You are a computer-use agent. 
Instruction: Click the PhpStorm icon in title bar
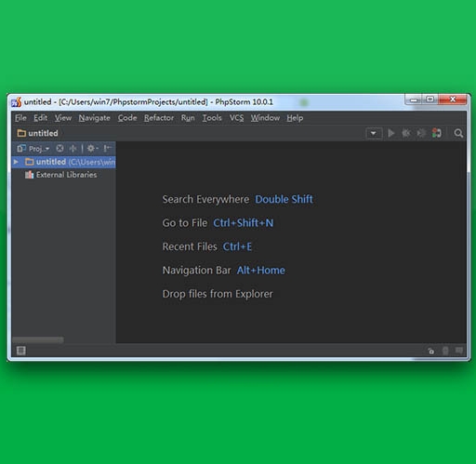click(x=17, y=102)
